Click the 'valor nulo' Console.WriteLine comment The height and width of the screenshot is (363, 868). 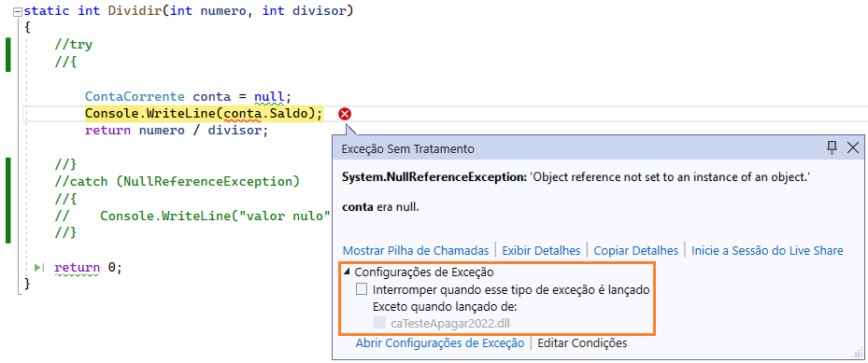tap(192, 216)
